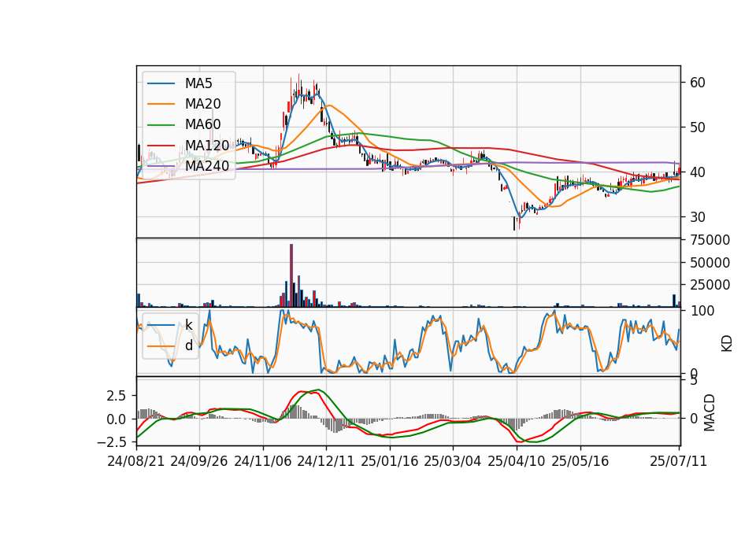
Task: Click the KD axis label
Action: click(727, 344)
